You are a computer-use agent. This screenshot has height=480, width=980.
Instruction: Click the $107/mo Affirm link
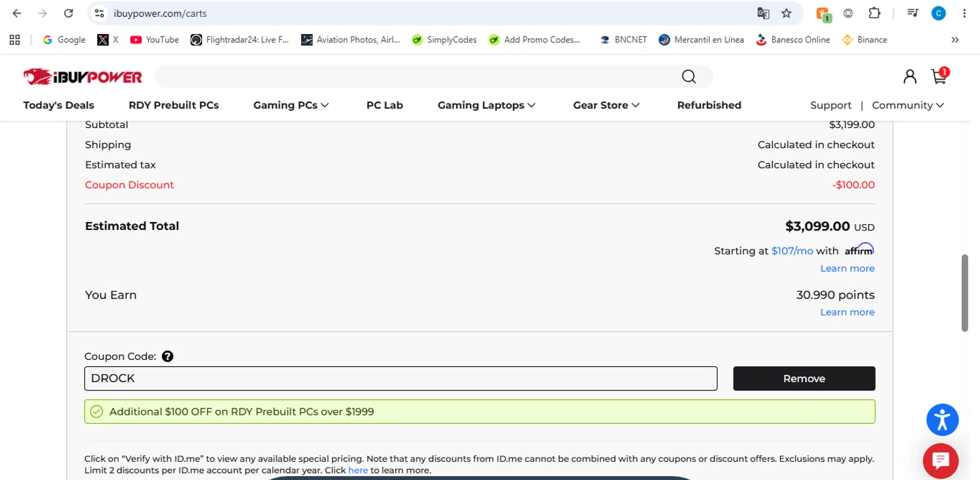(792, 251)
